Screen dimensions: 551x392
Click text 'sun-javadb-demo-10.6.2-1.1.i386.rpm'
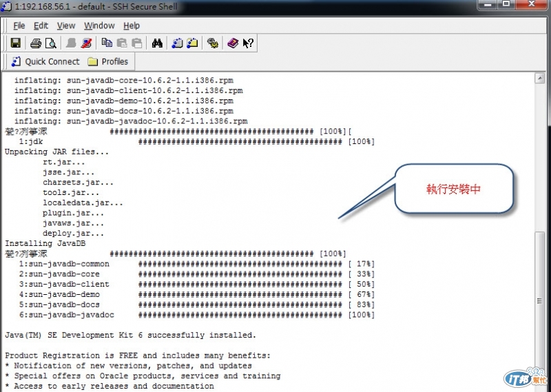(150, 101)
